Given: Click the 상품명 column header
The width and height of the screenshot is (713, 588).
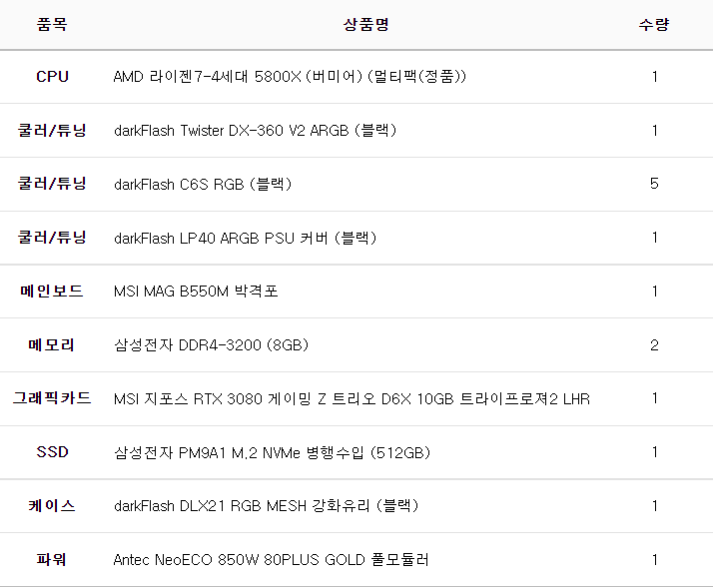Looking at the screenshot, I should tap(365, 25).
